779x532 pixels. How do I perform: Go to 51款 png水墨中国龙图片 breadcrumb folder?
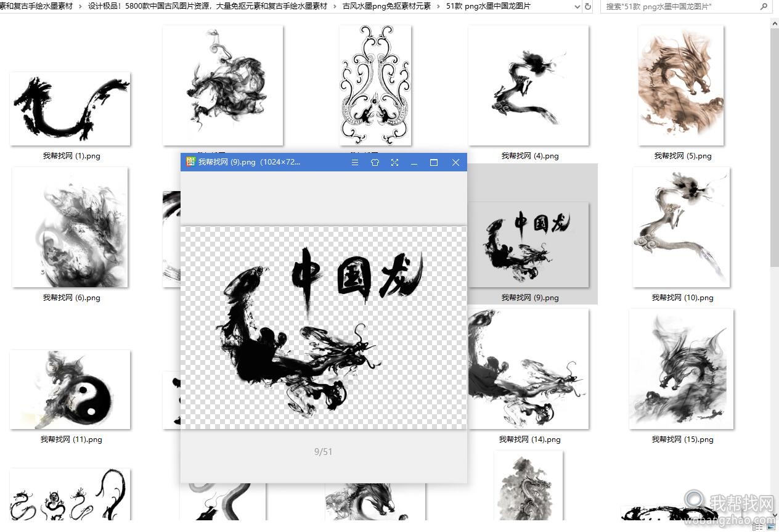tap(488, 6)
